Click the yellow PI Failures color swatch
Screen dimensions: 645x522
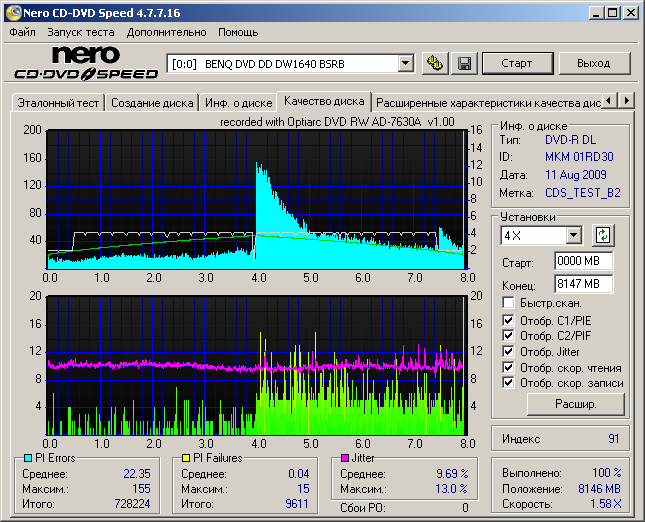click(186, 458)
